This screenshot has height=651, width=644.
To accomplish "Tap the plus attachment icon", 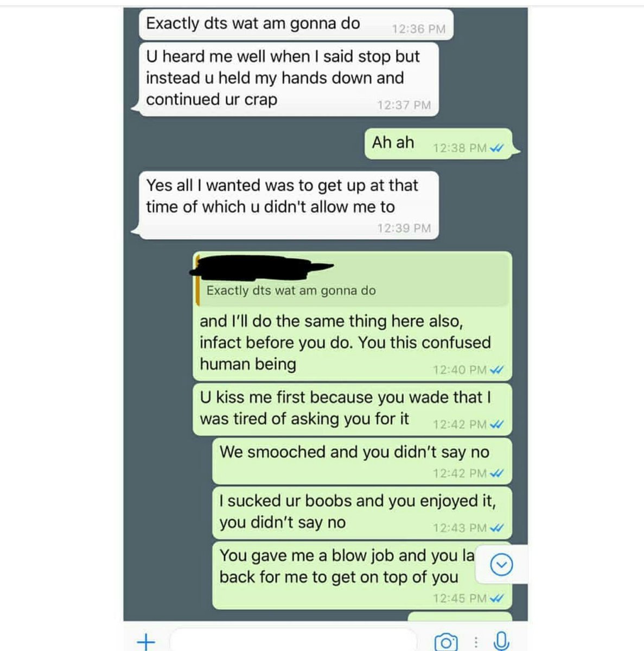I will tap(146, 642).
